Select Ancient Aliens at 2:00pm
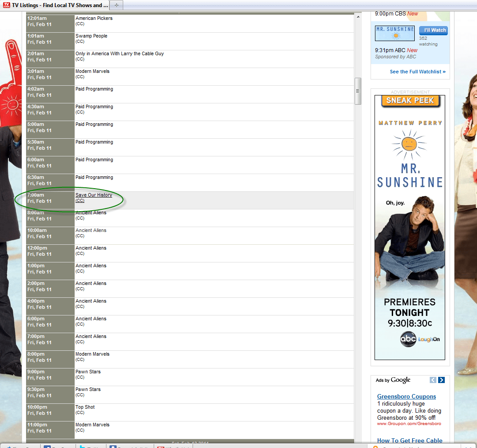The image size is (477, 448). coord(91,283)
